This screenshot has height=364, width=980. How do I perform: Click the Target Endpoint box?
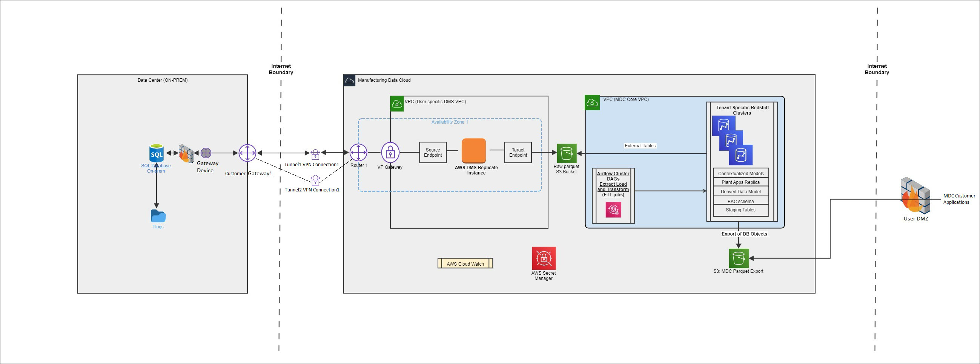click(518, 152)
